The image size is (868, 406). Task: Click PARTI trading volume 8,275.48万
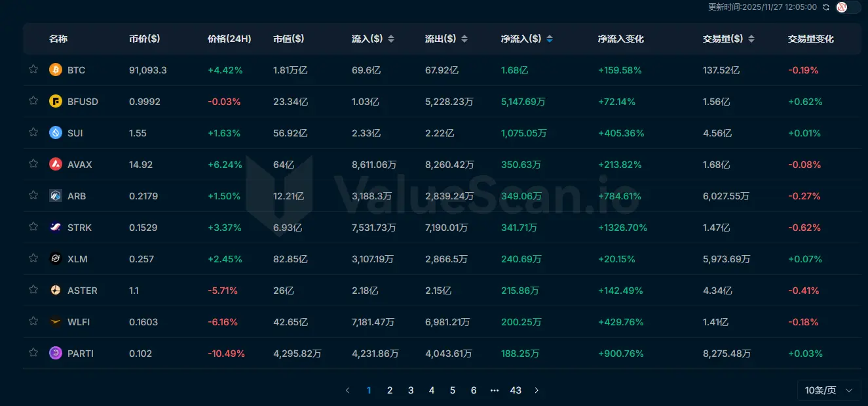[727, 354]
